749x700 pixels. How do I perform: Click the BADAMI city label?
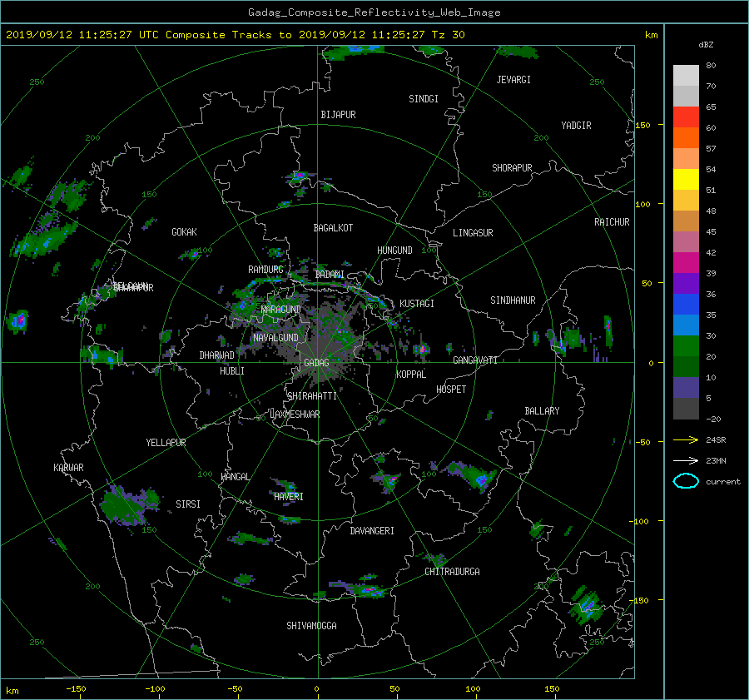[330, 275]
